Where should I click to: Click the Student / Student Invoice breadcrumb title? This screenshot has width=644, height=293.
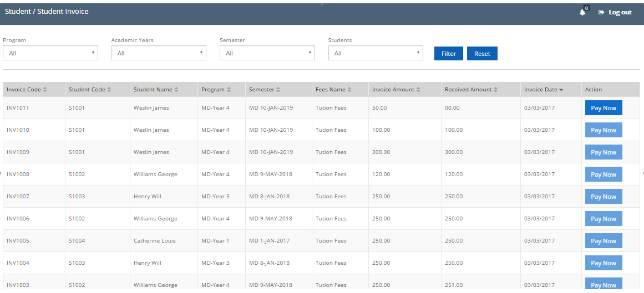coord(47,12)
